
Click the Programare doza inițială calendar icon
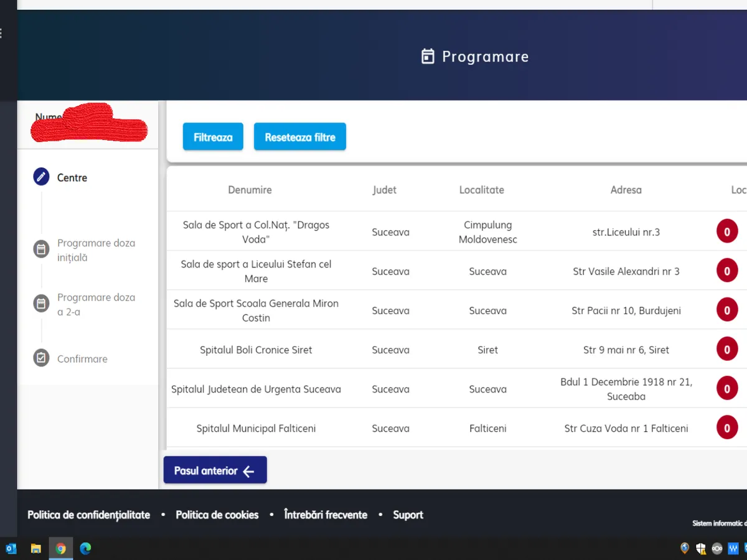coord(41,250)
